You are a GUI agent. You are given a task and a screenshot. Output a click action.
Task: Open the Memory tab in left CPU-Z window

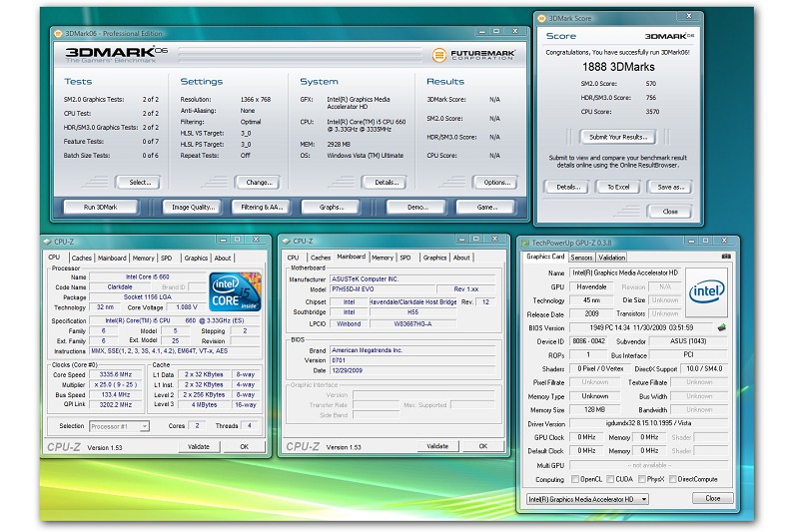143,259
